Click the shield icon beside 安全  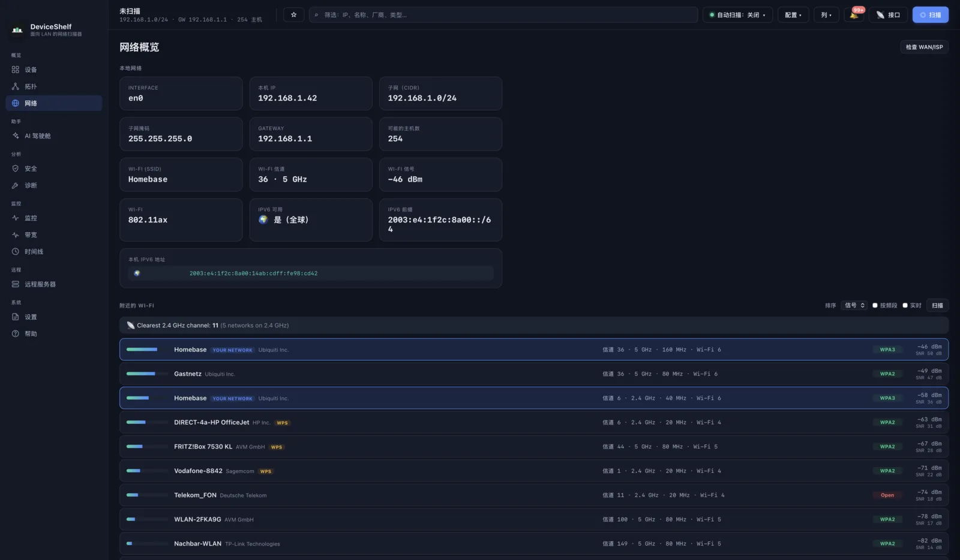point(16,168)
